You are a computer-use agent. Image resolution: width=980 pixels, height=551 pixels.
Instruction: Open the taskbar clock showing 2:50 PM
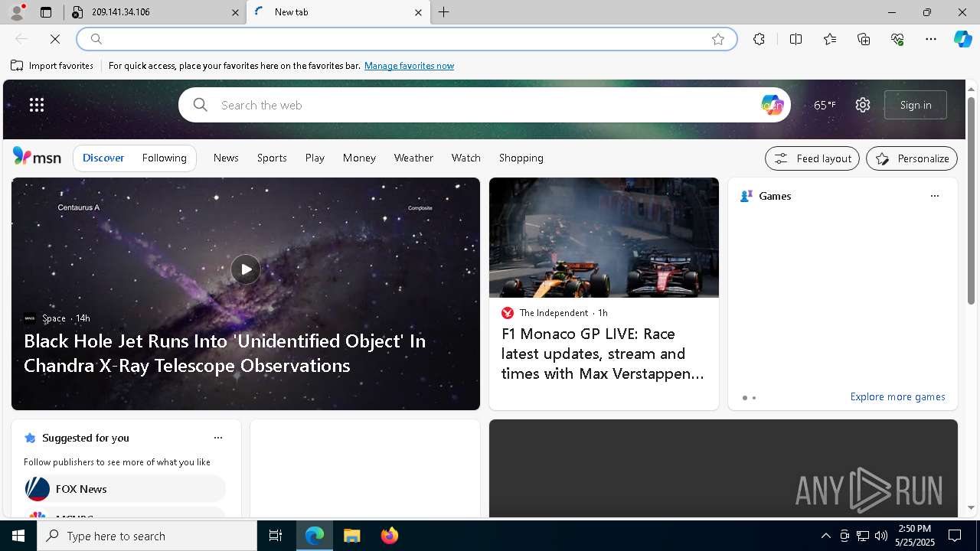[914, 536]
